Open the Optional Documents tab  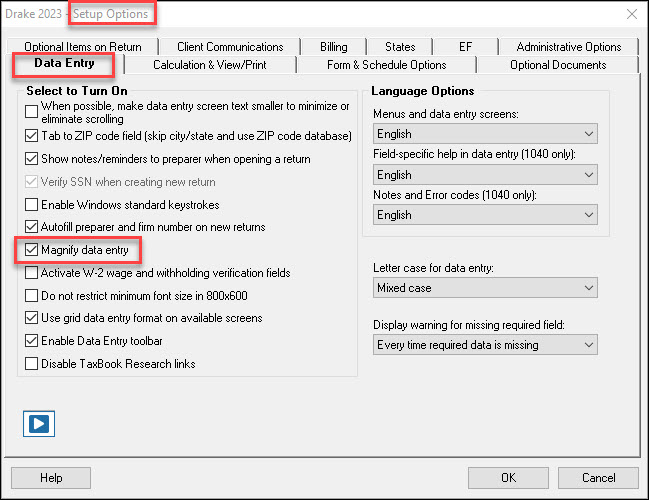click(x=558, y=65)
